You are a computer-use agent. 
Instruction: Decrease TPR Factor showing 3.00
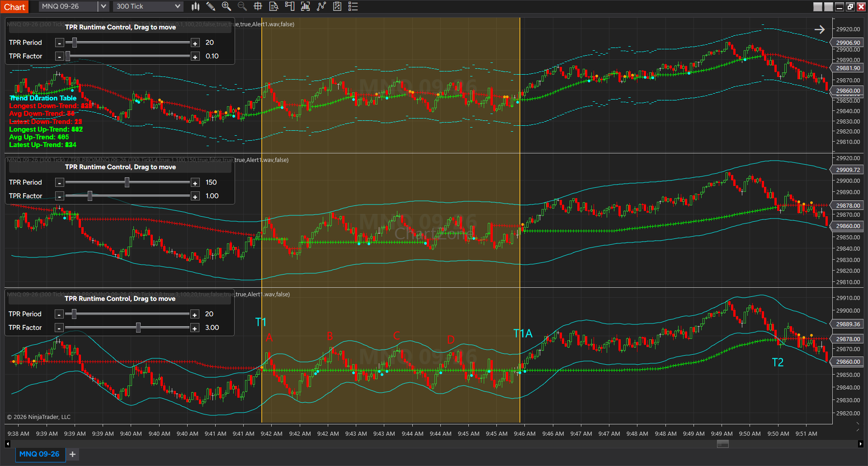click(x=59, y=328)
